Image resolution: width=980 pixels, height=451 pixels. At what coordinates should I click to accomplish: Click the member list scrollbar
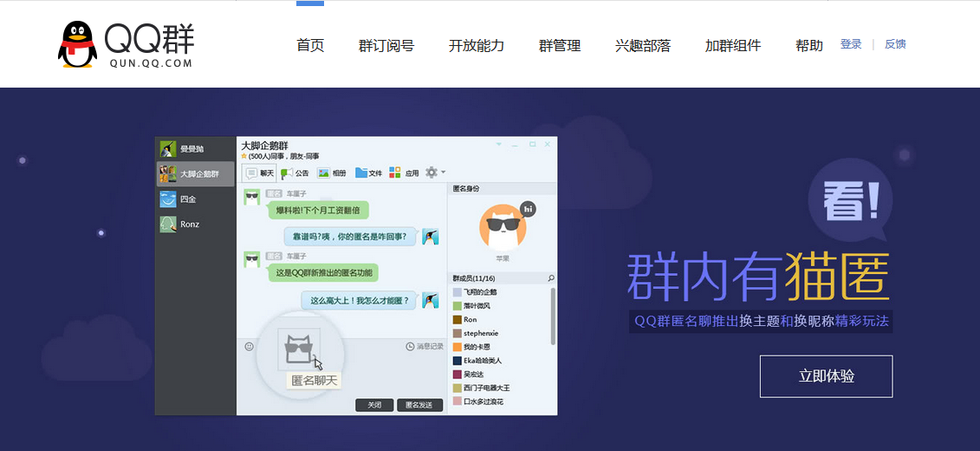(553, 316)
